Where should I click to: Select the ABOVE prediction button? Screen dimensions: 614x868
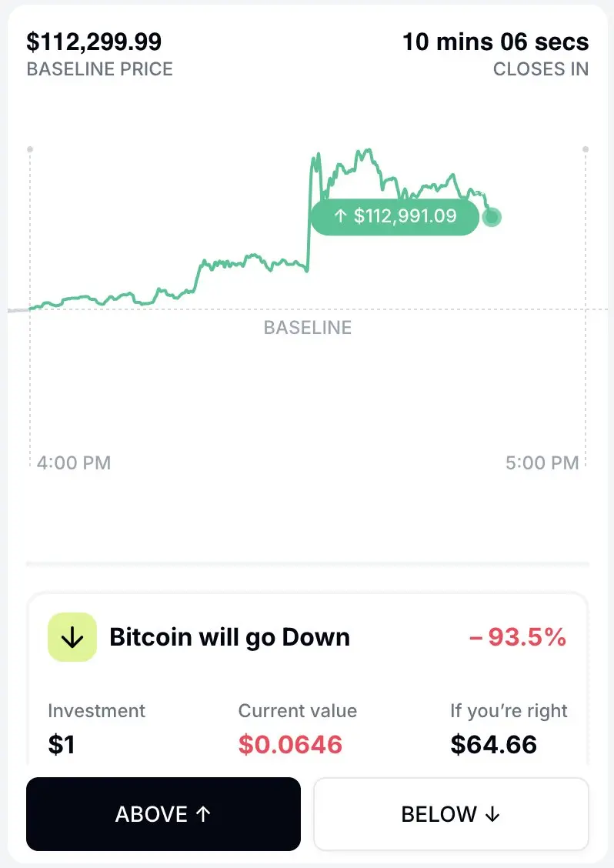point(163,814)
